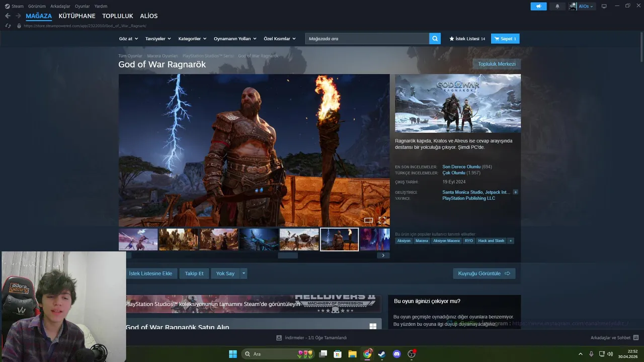
Task: Click the store search magnifier button
Action: pos(435,38)
